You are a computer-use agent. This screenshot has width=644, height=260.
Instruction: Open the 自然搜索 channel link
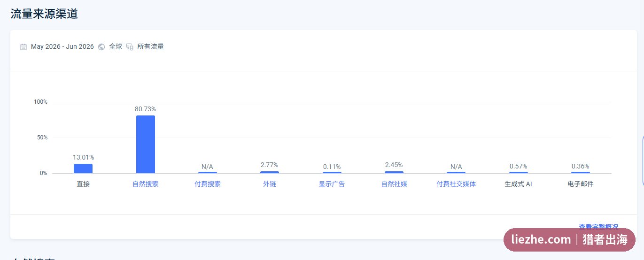(x=146, y=184)
